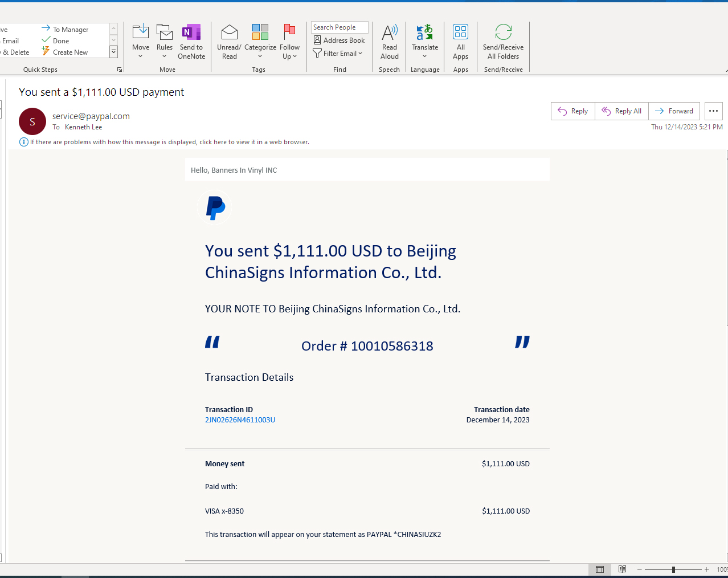The width and height of the screenshot is (728, 578).
Task: Click the view in web browser info message
Action: pos(170,142)
